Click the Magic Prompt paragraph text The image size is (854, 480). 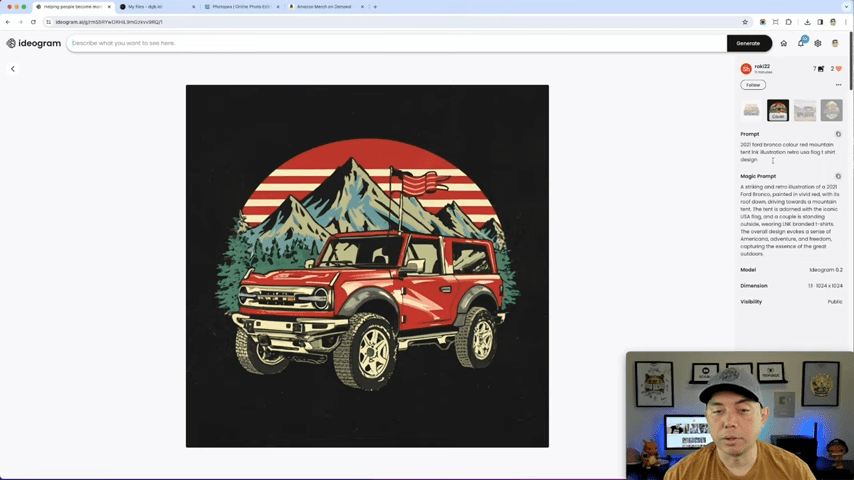point(790,220)
